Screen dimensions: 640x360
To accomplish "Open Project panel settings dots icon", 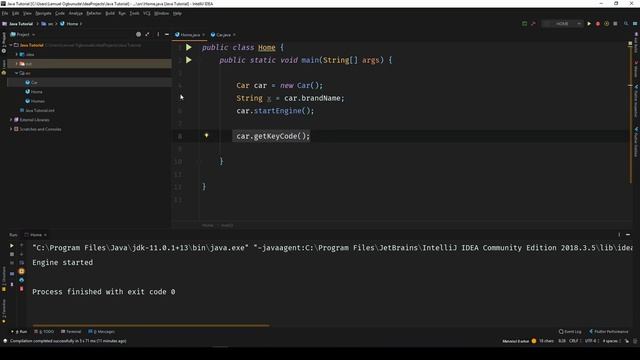I will (x=158, y=35).
